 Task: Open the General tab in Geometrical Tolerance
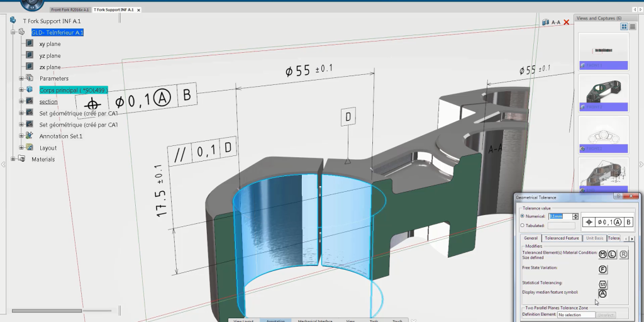[x=531, y=238]
